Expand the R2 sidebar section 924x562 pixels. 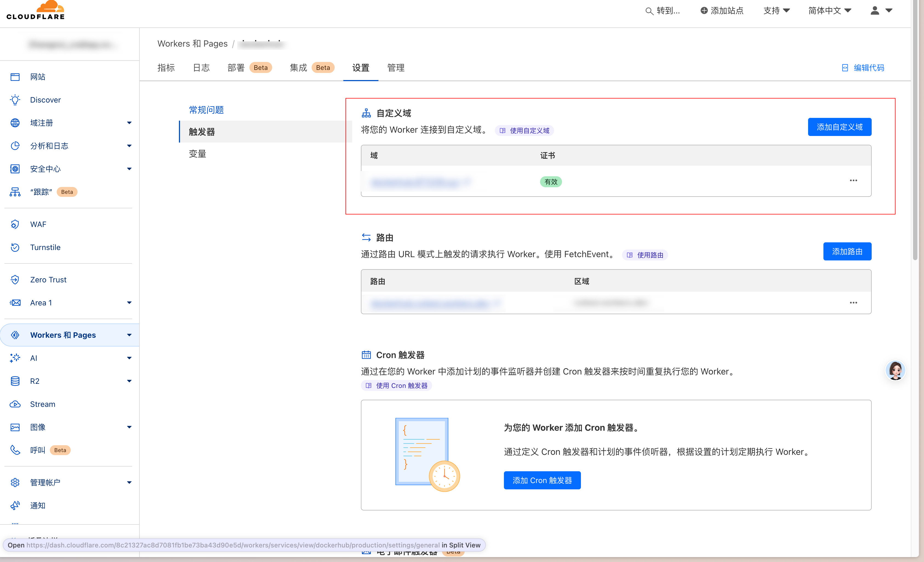[x=129, y=381]
